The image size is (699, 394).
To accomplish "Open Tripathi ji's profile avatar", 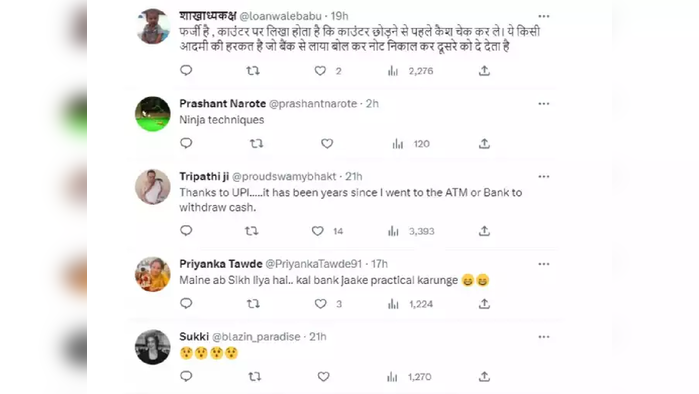I will pos(152,187).
